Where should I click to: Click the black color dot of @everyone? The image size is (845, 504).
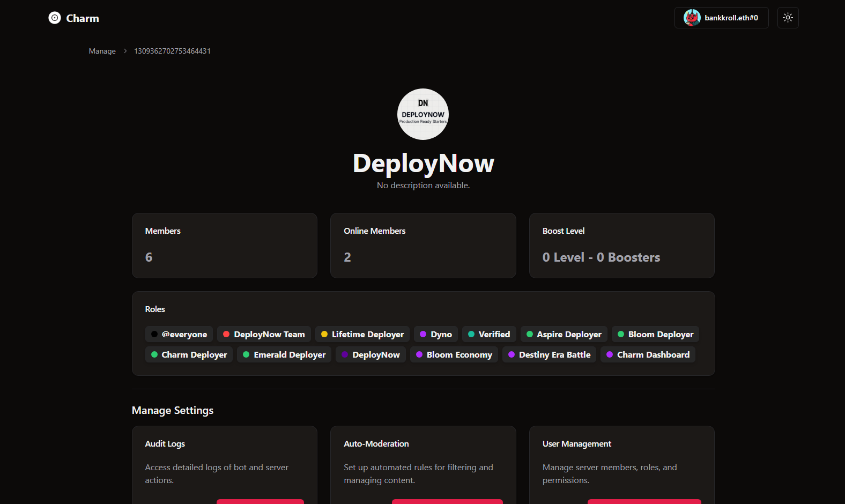154,334
